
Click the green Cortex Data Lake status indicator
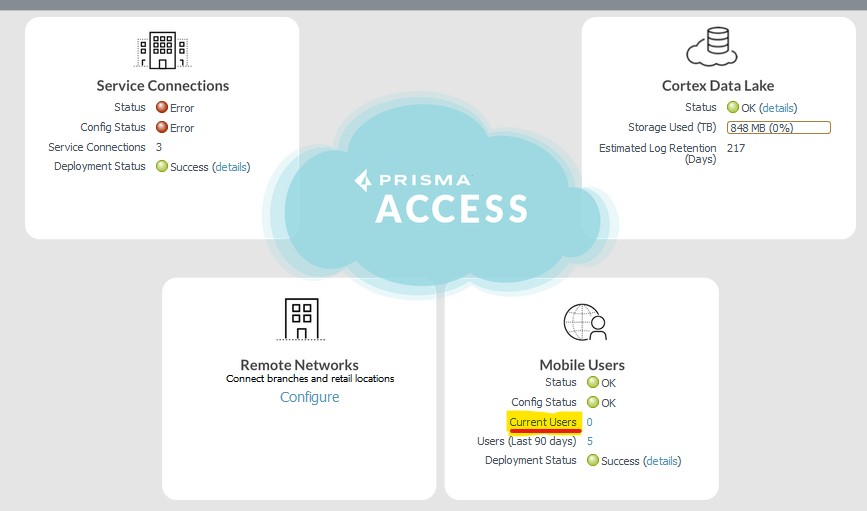[733, 108]
